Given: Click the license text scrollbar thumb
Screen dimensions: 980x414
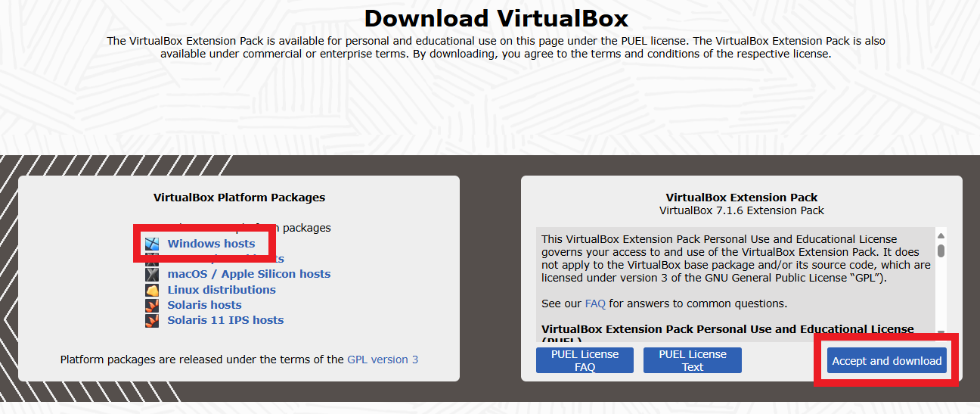Looking at the screenshot, I should tap(941, 251).
